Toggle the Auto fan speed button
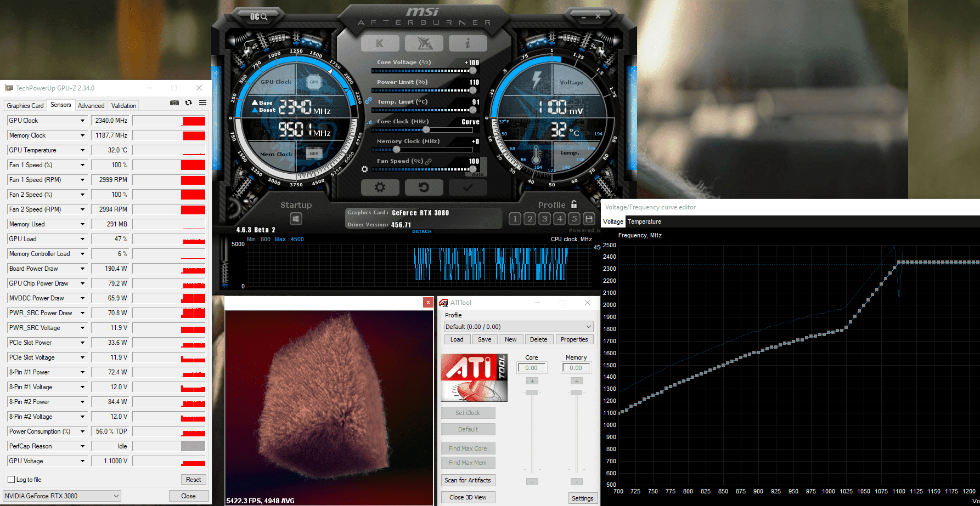Viewport: 980px width, 506px height. 478,174
